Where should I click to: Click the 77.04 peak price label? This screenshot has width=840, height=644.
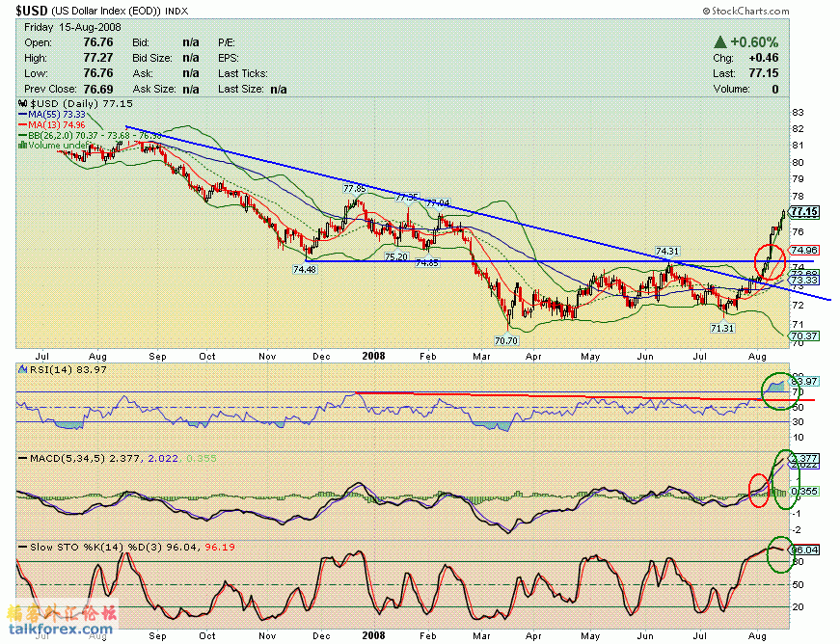(438, 202)
